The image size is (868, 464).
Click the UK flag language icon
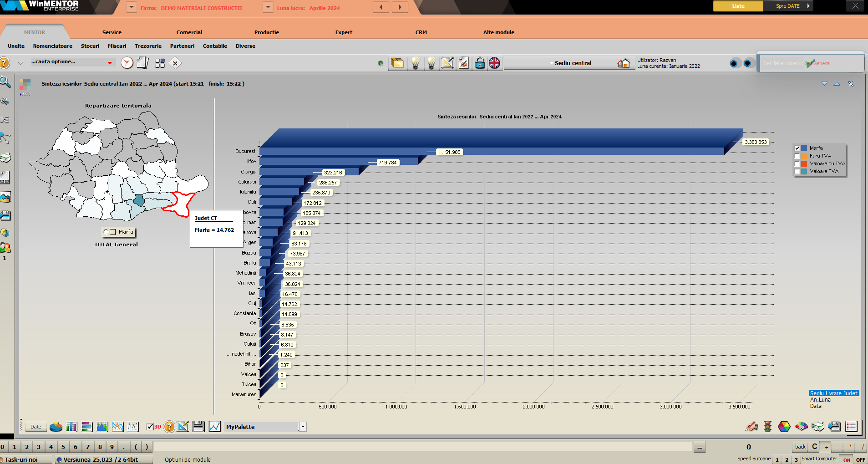click(x=494, y=63)
